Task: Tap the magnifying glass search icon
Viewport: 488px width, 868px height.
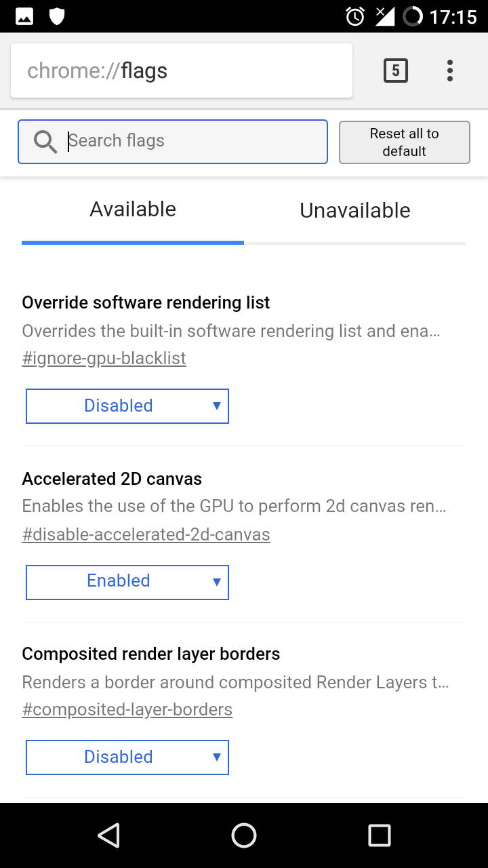Action: pyautogui.click(x=45, y=142)
